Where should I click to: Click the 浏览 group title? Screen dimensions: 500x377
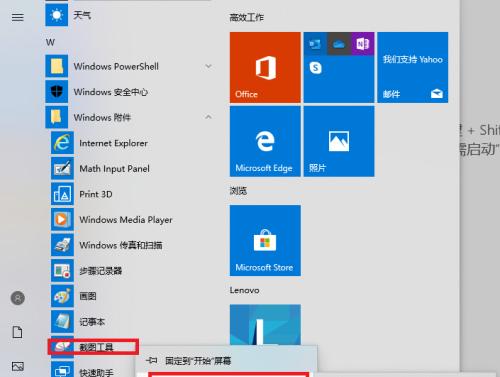coord(238,191)
